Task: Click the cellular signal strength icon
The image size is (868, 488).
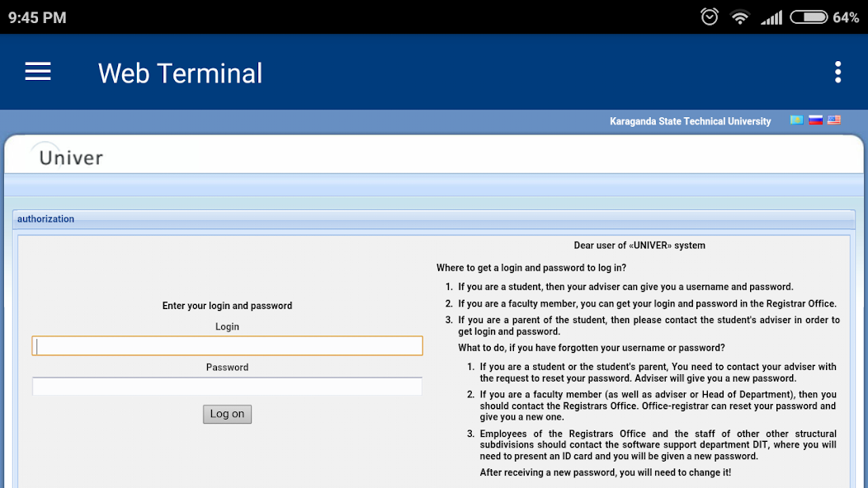Action: 771,16
